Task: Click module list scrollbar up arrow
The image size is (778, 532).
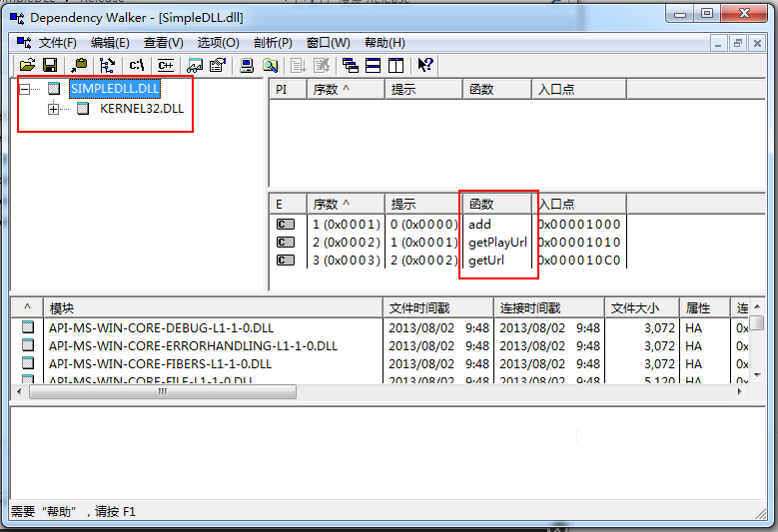Action: (x=757, y=306)
